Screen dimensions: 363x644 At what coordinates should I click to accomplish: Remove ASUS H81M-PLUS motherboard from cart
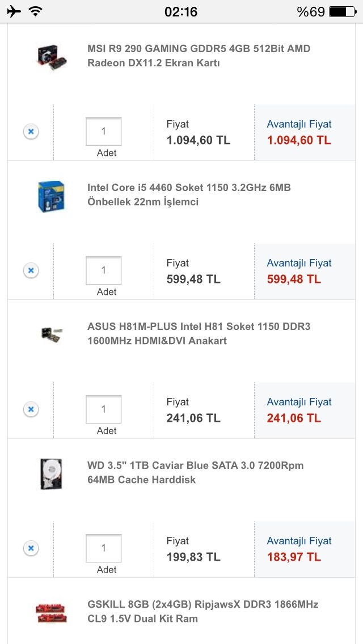pos(31,409)
